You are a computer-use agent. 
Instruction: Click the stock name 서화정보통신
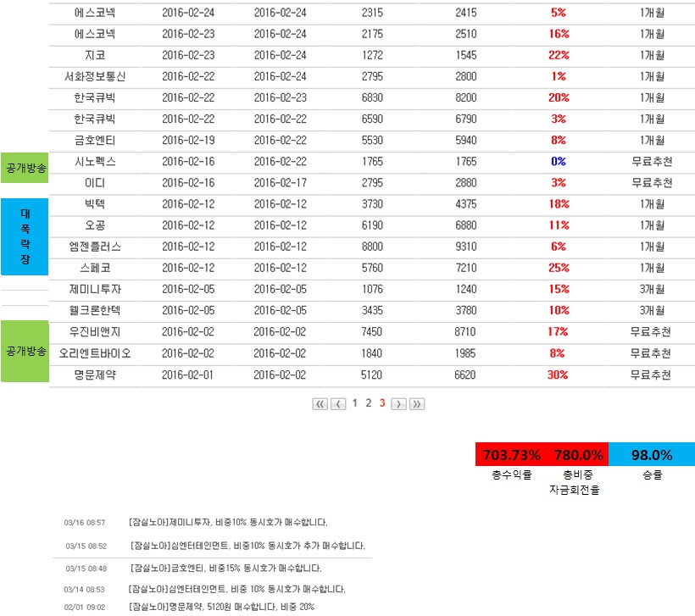point(95,76)
